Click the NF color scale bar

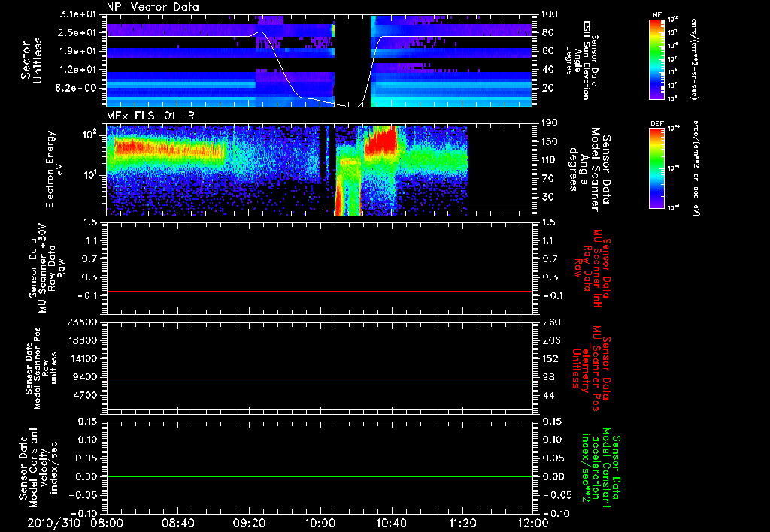tap(657, 59)
